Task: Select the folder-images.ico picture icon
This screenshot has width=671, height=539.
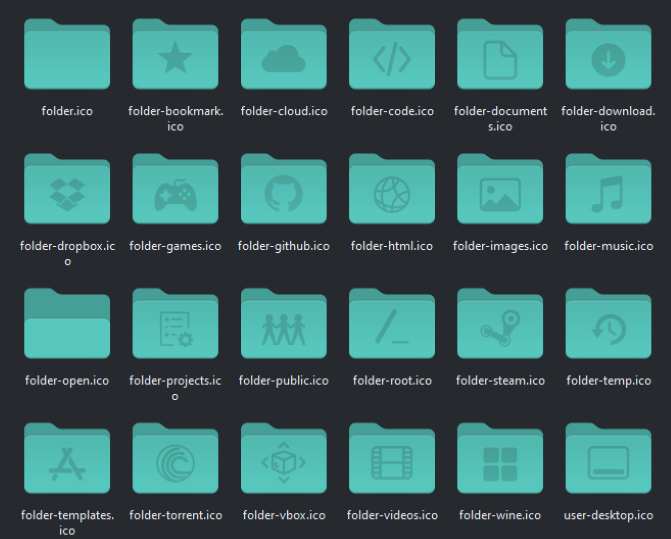Action: point(500,194)
